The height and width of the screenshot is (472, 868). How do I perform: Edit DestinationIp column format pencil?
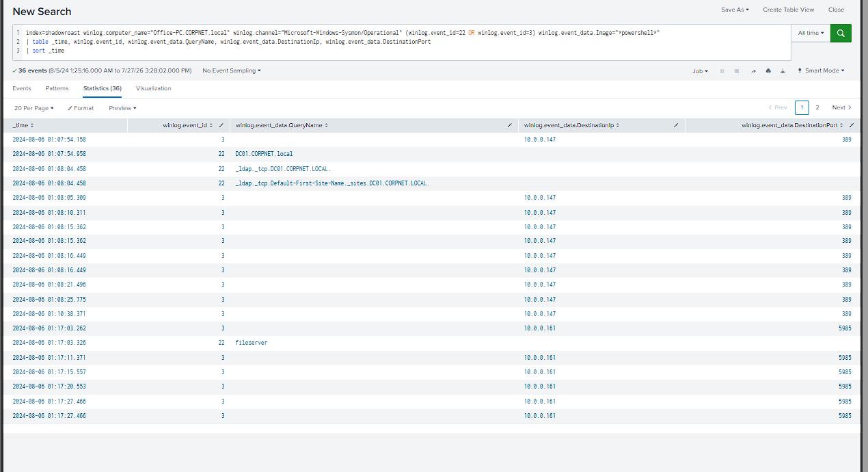[x=676, y=125]
